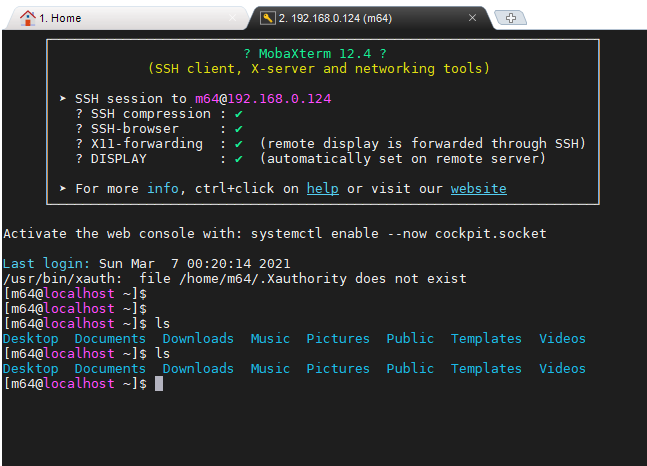Viewport: 647px width, 466px height.
Task: Click the SSH-browser checkmark
Action: tap(238, 129)
